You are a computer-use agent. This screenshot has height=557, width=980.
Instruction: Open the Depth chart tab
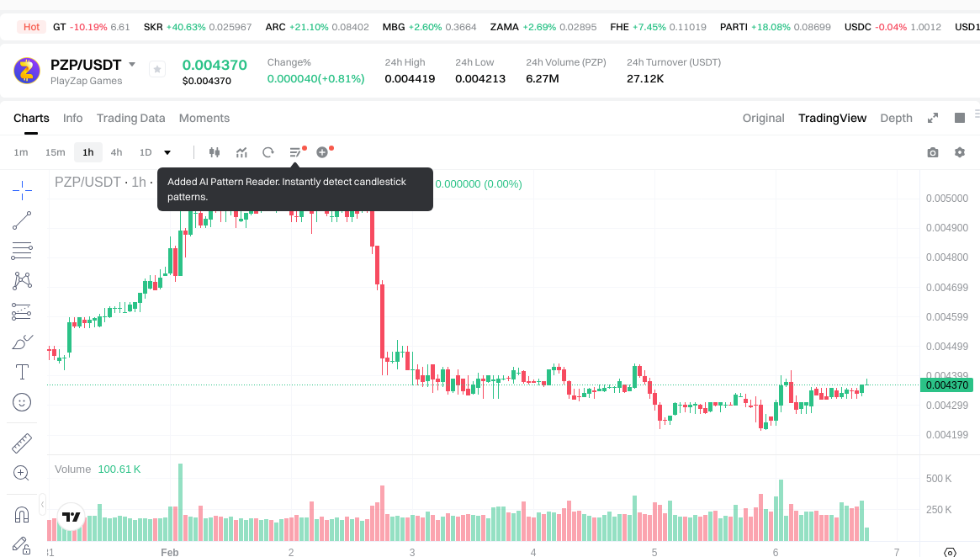pyautogui.click(x=896, y=118)
